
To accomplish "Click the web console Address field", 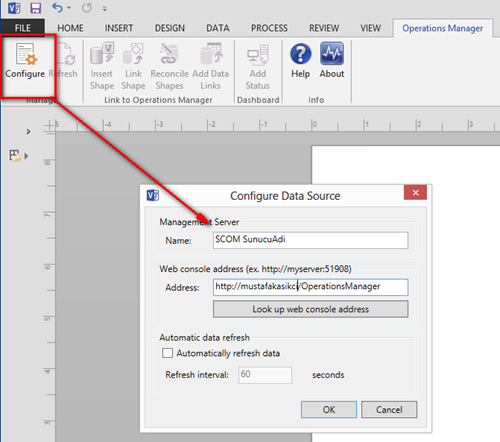I will pyautogui.click(x=310, y=287).
